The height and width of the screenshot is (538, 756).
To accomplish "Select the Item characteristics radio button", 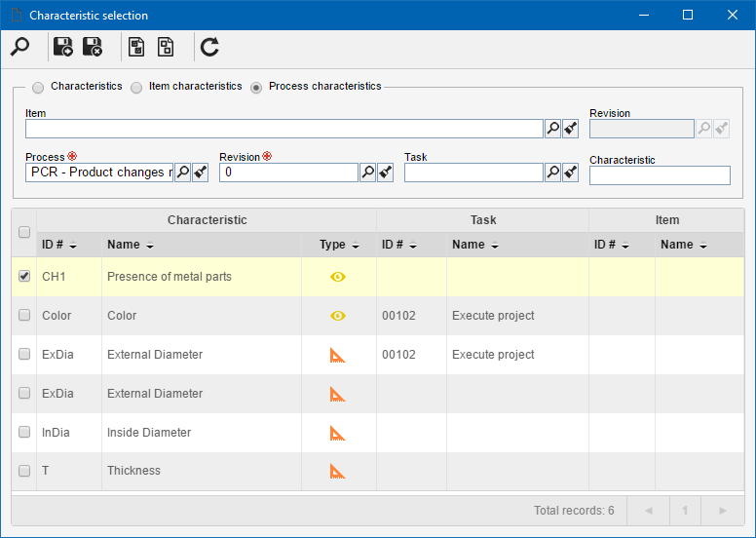I will click(137, 88).
